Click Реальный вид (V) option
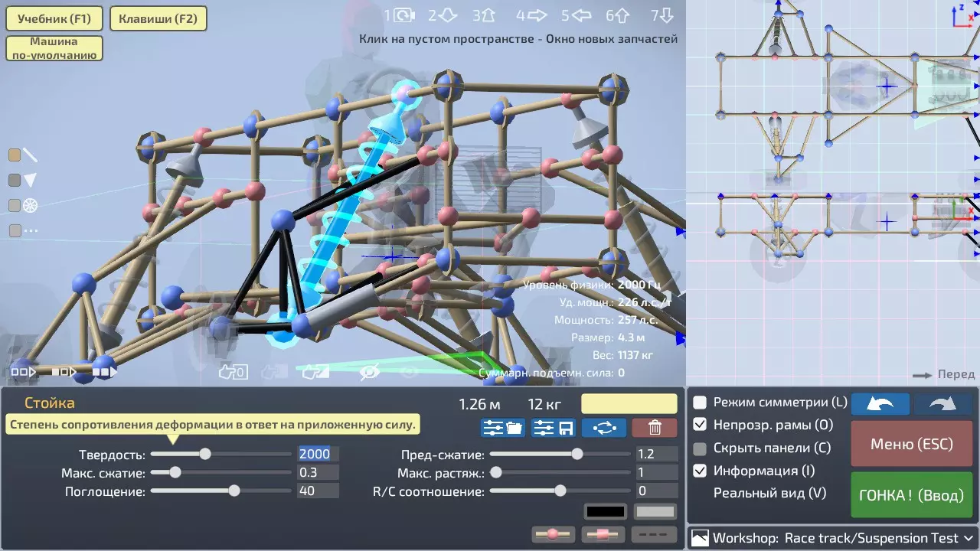Image resolution: width=980 pixels, height=551 pixels. 769,493
